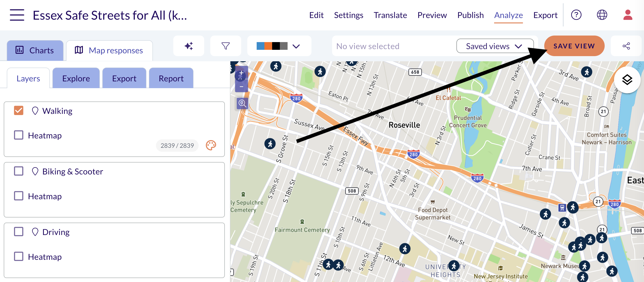The width and height of the screenshot is (644, 282).
Task: Uncheck the Walking layer checkbox
Action: (19, 110)
